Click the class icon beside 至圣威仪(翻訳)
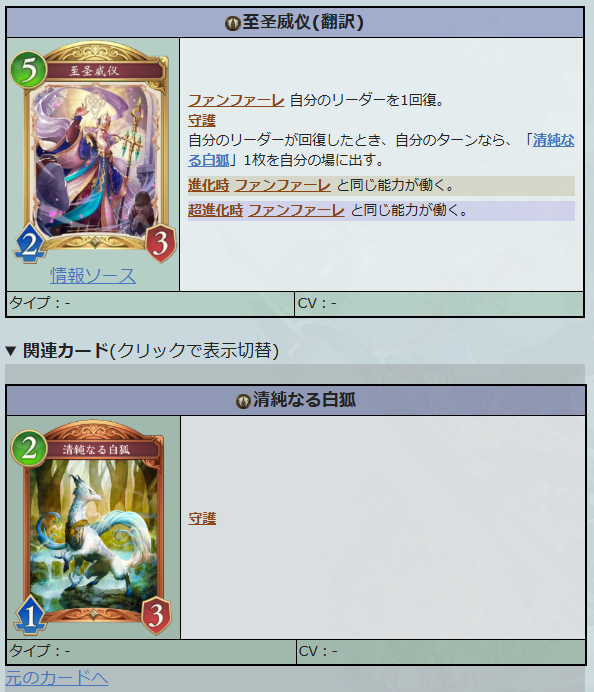The width and height of the screenshot is (594, 692). click(x=232, y=23)
